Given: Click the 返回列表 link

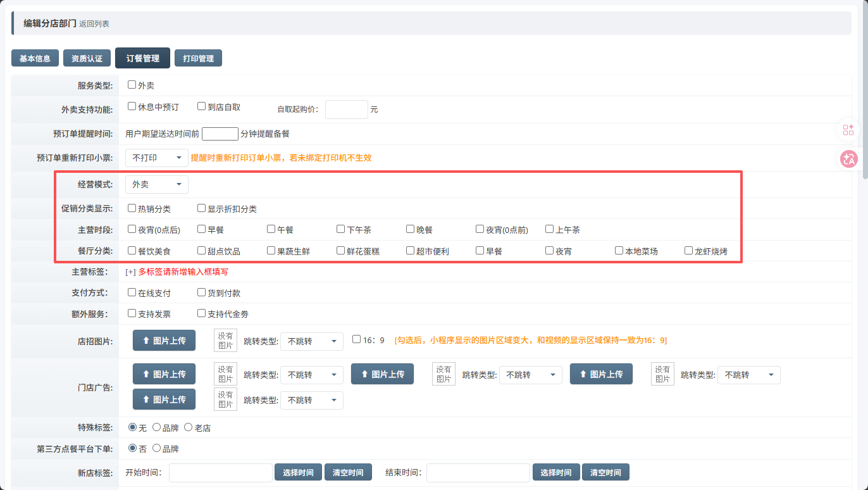Looking at the screenshot, I should click(94, 24).
